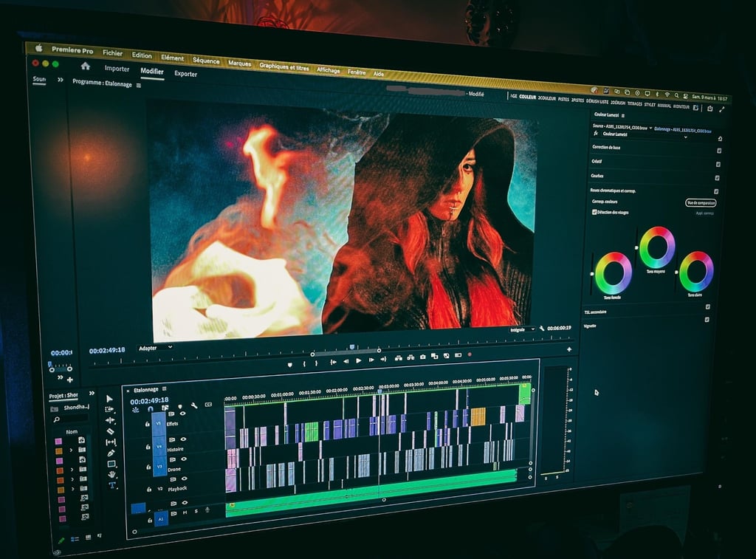Open Etalonnage timeline panel menu
The width and height of the screenshot is (756, 559).
coord(165,388)
